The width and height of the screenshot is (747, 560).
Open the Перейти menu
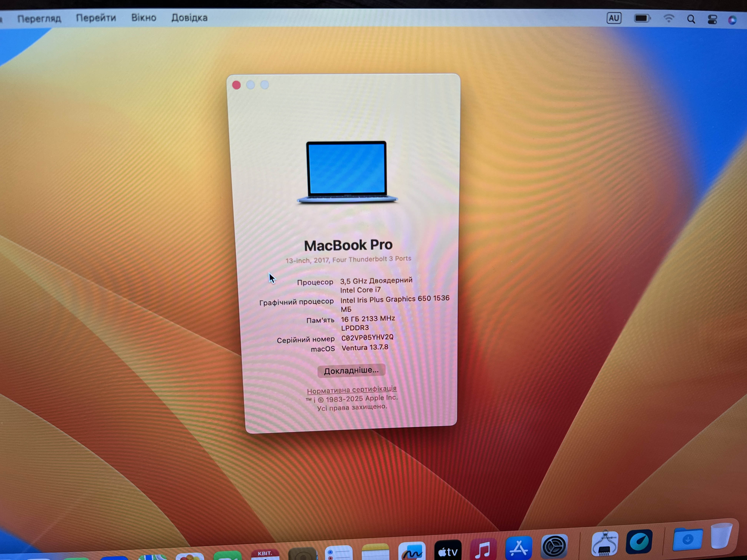[96, 18]
